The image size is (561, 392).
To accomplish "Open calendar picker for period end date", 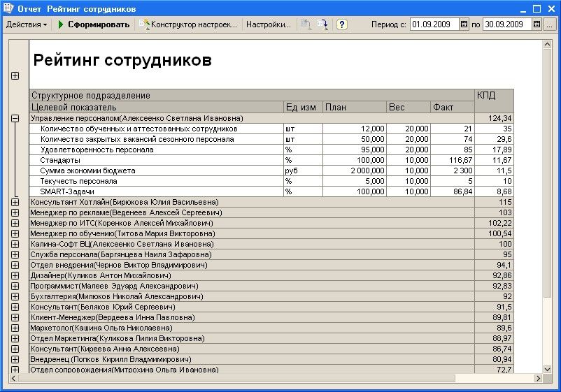I will click(x=537, y=24).
